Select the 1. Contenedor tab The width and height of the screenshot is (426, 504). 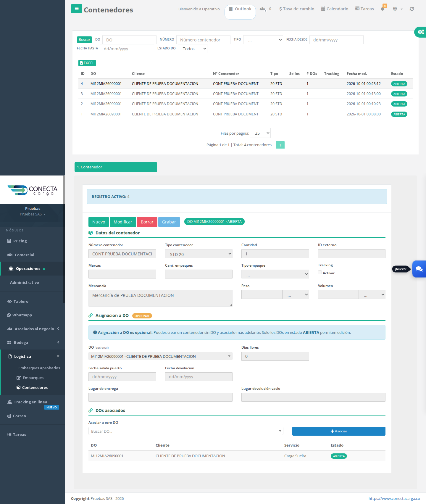[x=116, y=167]
